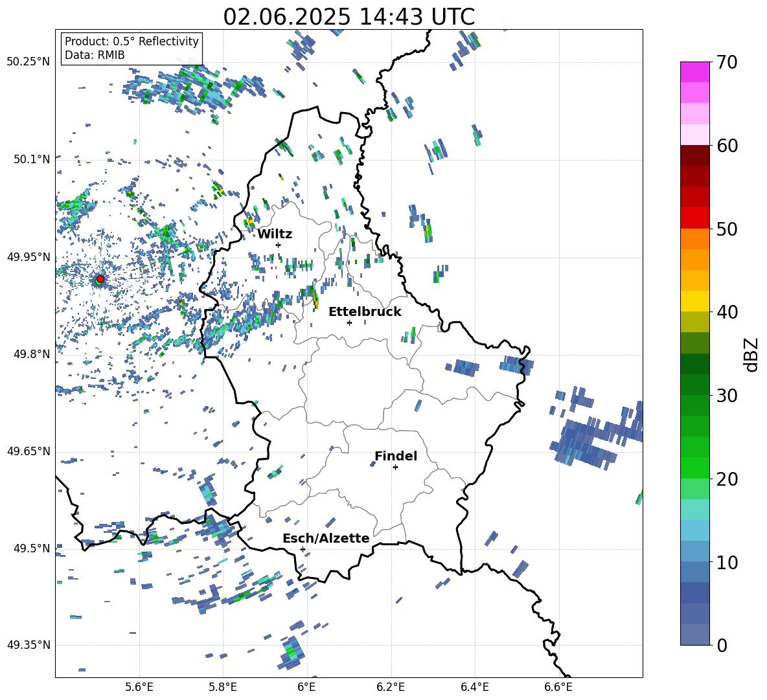
Task: Click the 49.95°N latitude label
Action: (29, 257)
